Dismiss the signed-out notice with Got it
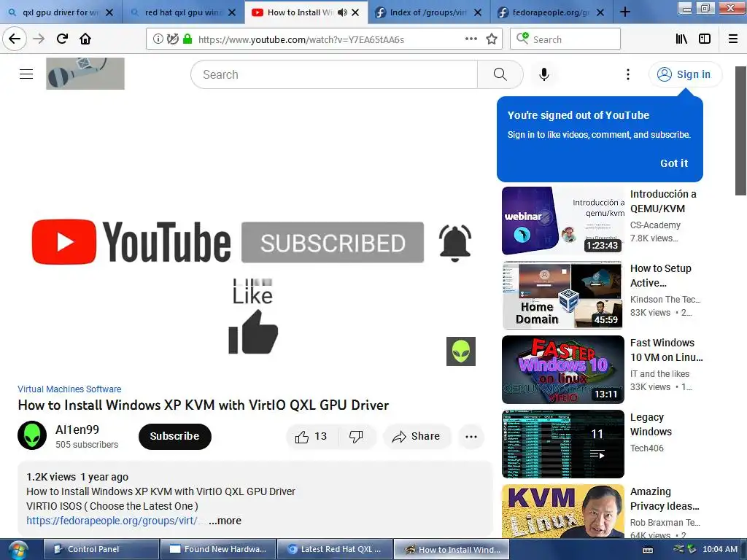This screenshot has height=560, width=747. click(673, 163)
